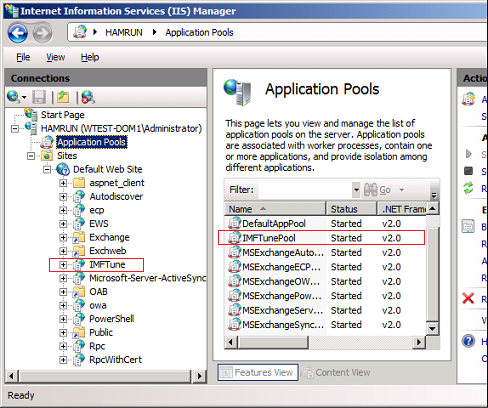488x408 pixels.
Task: Click the Start Page icon in tree
Action: (x=31, y=114)
